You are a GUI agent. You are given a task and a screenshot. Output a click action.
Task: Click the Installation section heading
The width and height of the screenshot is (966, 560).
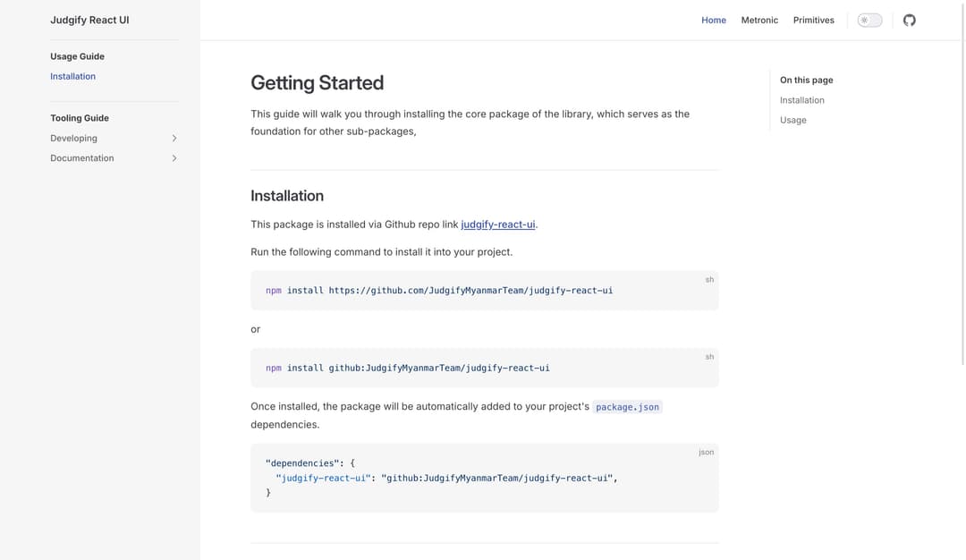click(x=287, y=196)
